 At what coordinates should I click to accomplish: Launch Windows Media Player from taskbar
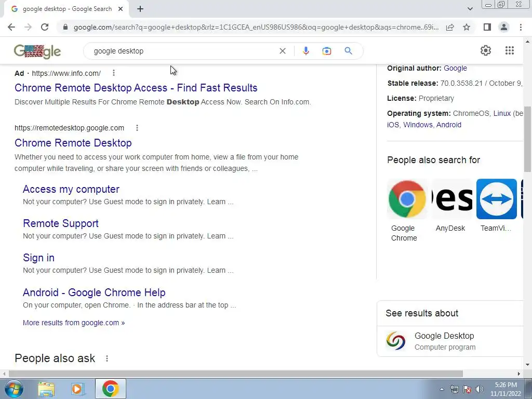[78, 389]
